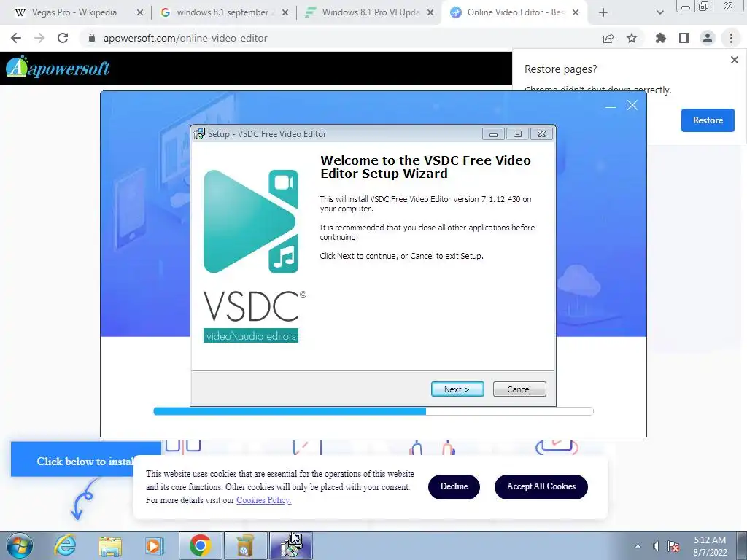This screenshot has height=560, width=747.
Task: Open the Chrome profile menu
Action: coord(708,38)
